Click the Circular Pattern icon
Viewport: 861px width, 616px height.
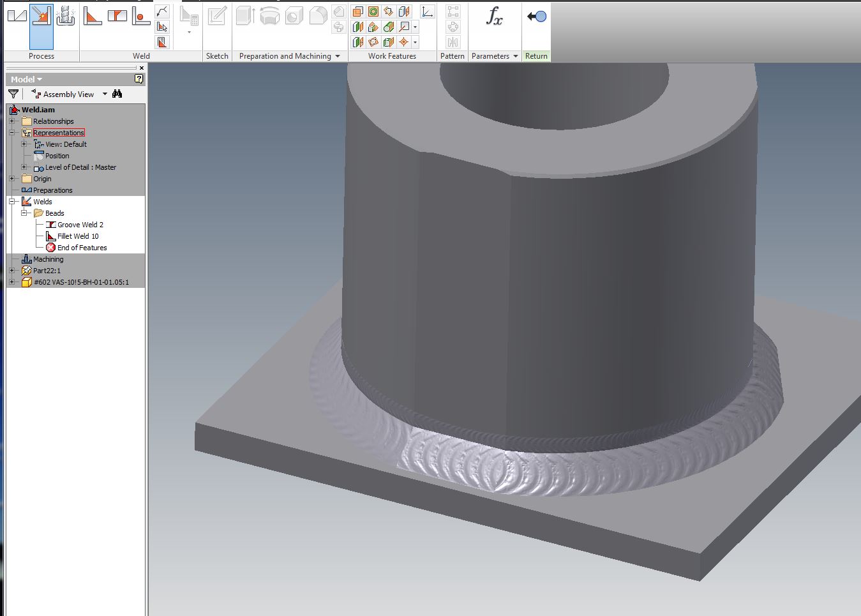click(x=453, y=27)
